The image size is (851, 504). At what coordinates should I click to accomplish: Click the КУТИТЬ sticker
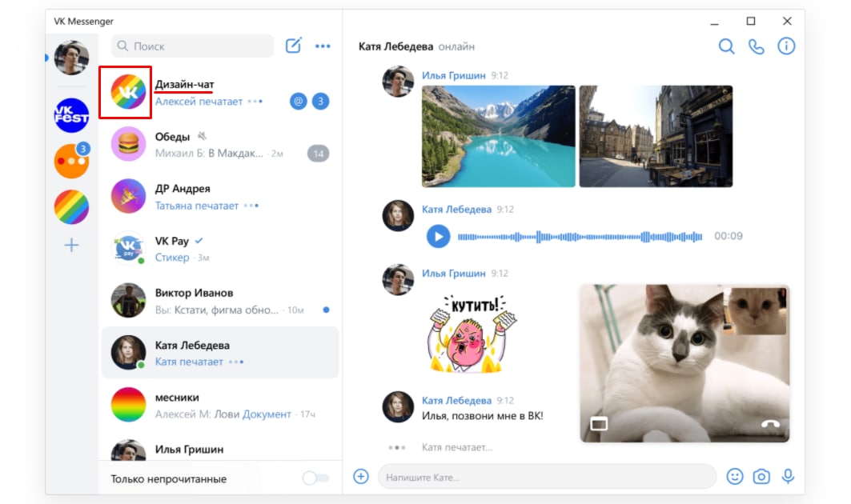coord(471,333)
